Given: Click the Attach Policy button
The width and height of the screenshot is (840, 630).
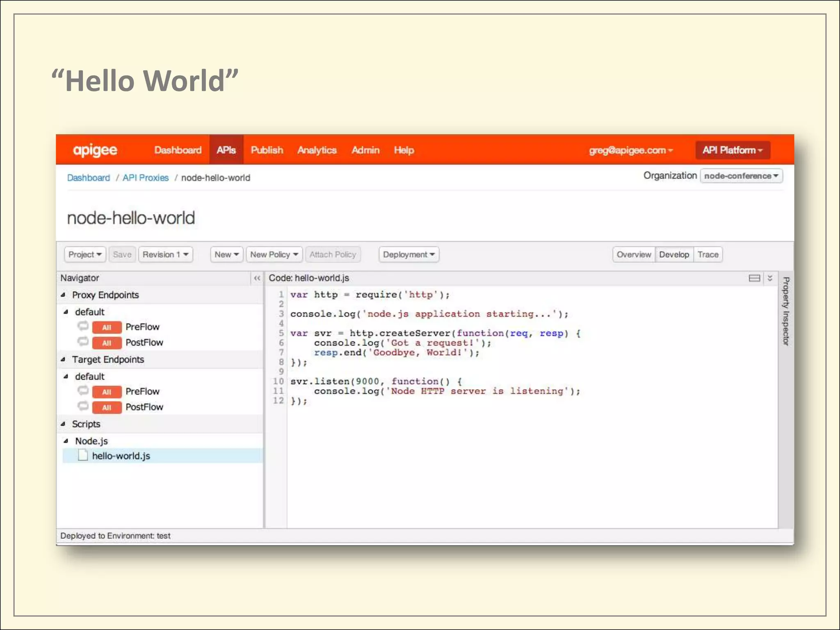Looking at the screenshot, I should (x=333, y=254).
